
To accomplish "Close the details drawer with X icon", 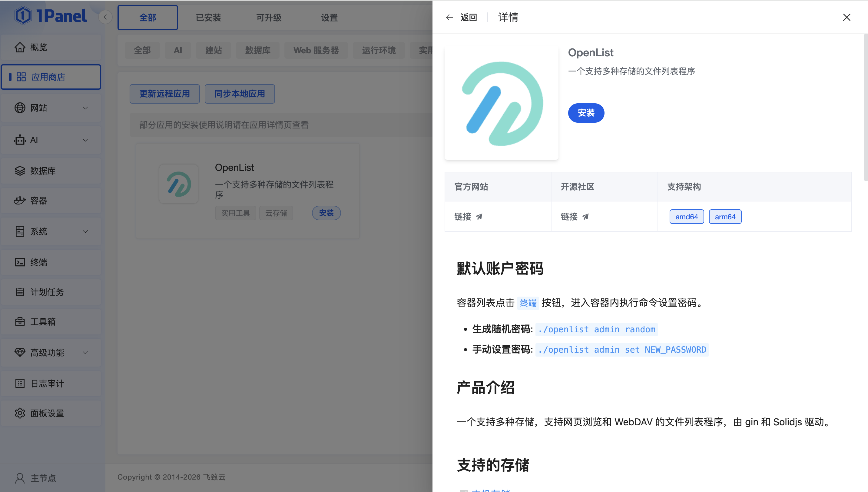I will [846, 17].
